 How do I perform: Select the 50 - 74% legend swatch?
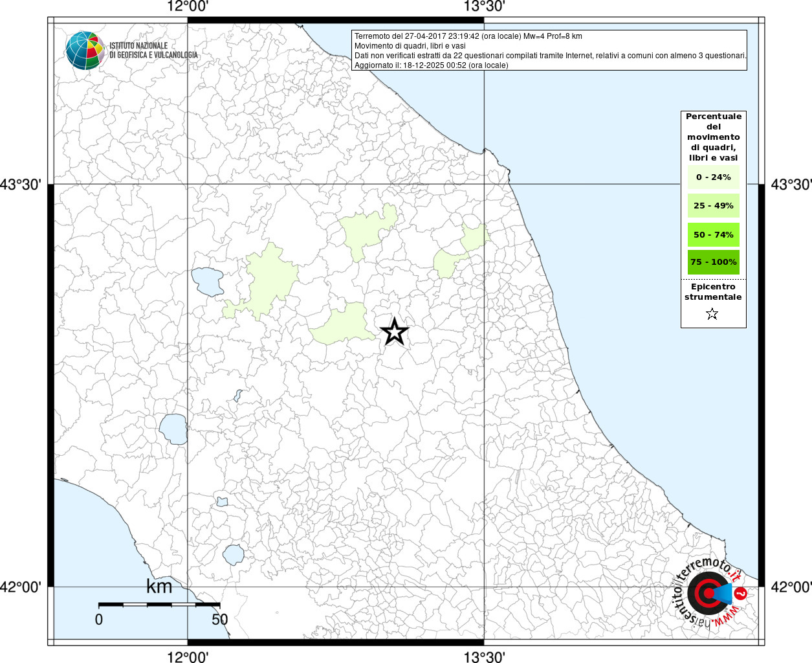click(x=714, y=234)
